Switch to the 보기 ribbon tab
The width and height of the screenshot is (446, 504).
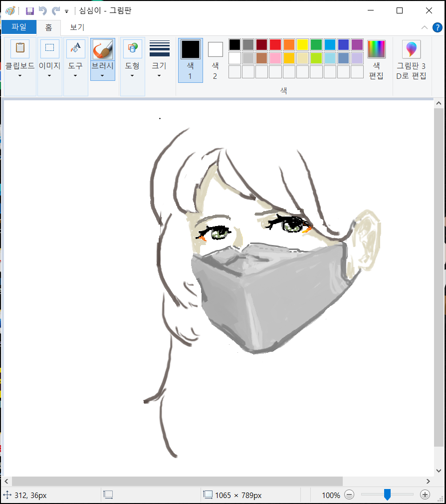(x=77, y=27)
